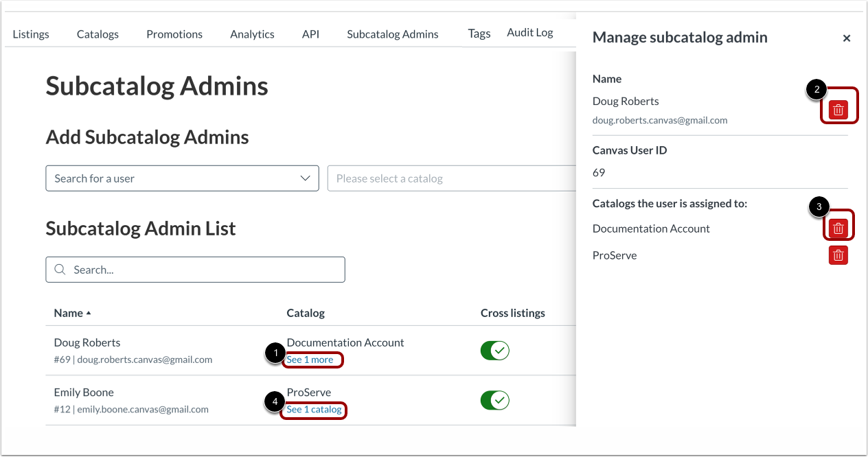Open the API tab

310,33
